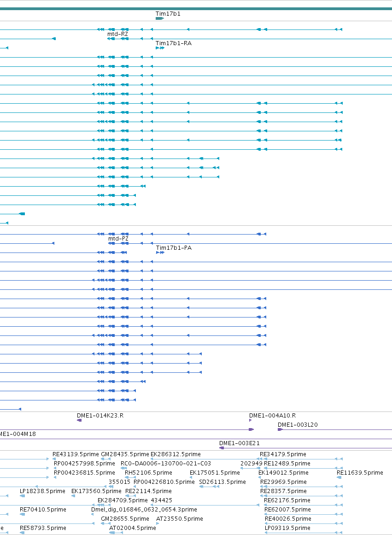This screenshot has height=535, width=392.
Task: Click the mtd-PZ protein label
Action: [x=118, y=239]
